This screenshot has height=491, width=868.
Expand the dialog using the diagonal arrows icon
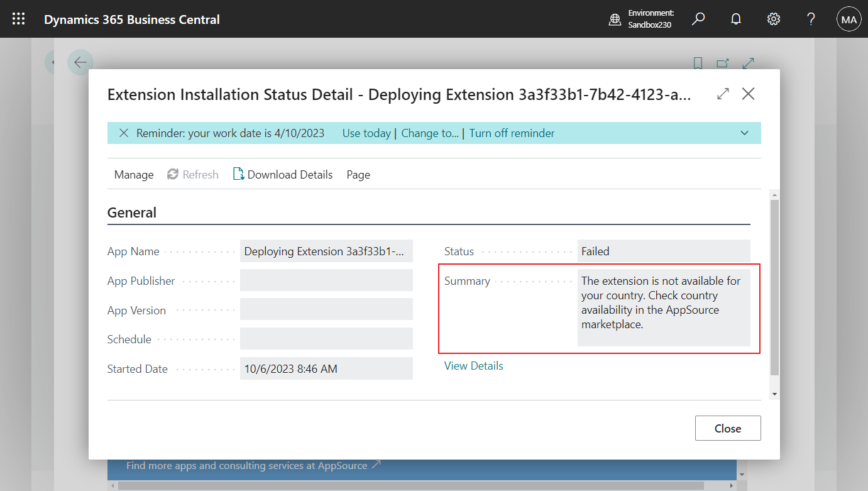(723, 93)
